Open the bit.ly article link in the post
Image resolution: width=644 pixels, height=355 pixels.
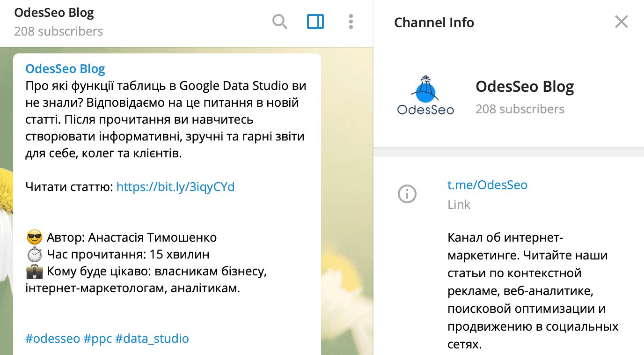coord(176,186)
